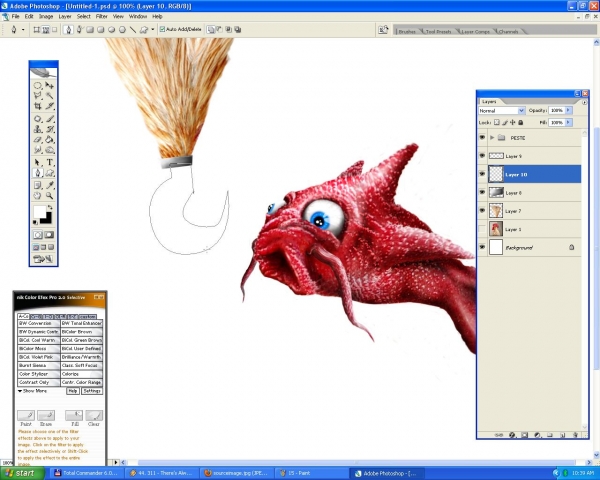Open the Image menu
The image size is (600, 480).
[46, 16]
